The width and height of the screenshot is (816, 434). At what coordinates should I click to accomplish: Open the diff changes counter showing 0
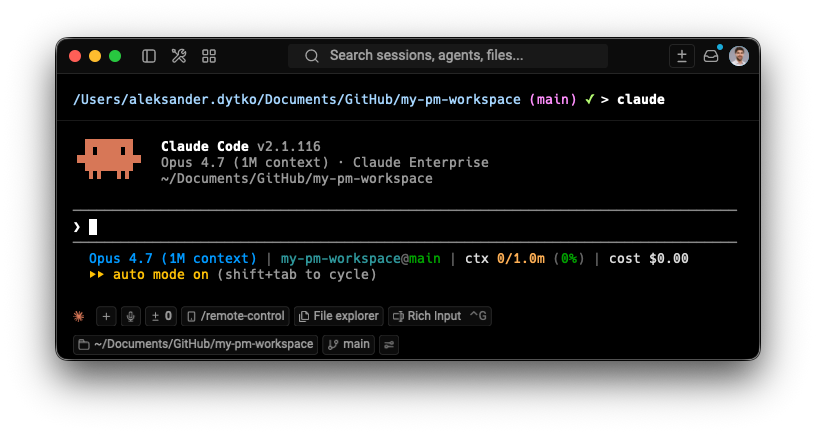coord(161,316)
